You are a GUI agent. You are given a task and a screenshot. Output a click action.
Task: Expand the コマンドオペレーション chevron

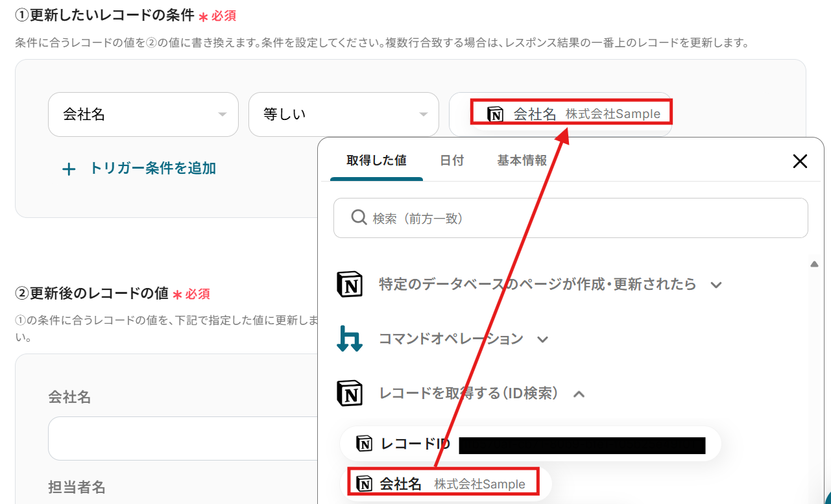pyautogui.click(x=543, y=339)
